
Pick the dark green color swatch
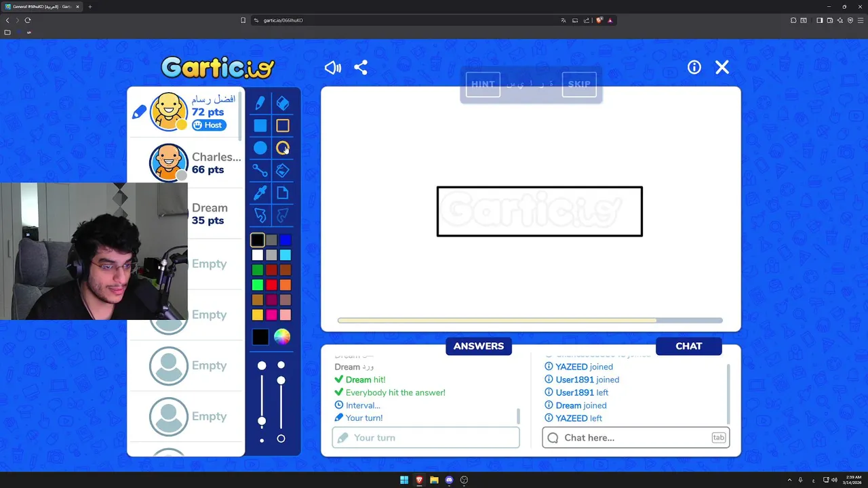[x=258, y=270]
